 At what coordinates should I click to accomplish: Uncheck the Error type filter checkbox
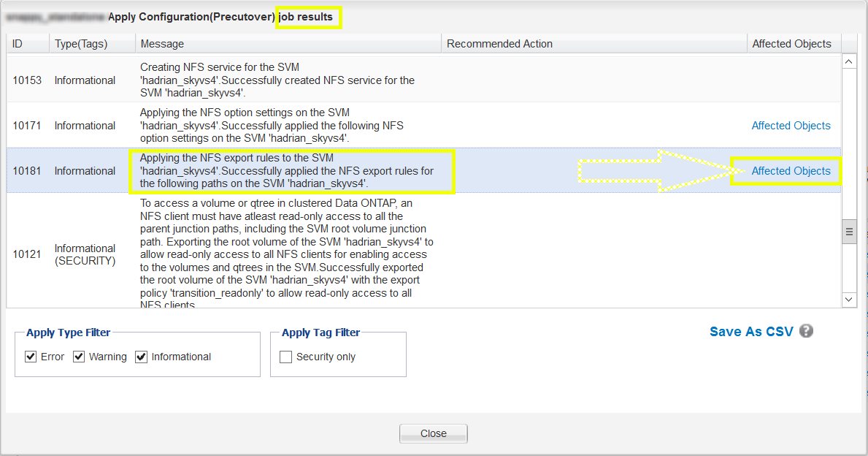click(x=31, y=357)
